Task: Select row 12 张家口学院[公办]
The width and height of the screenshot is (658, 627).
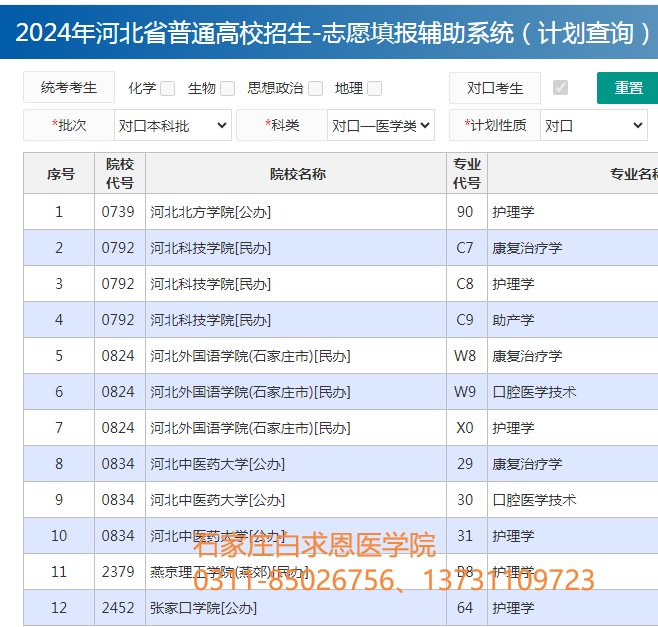Action: 203,608
